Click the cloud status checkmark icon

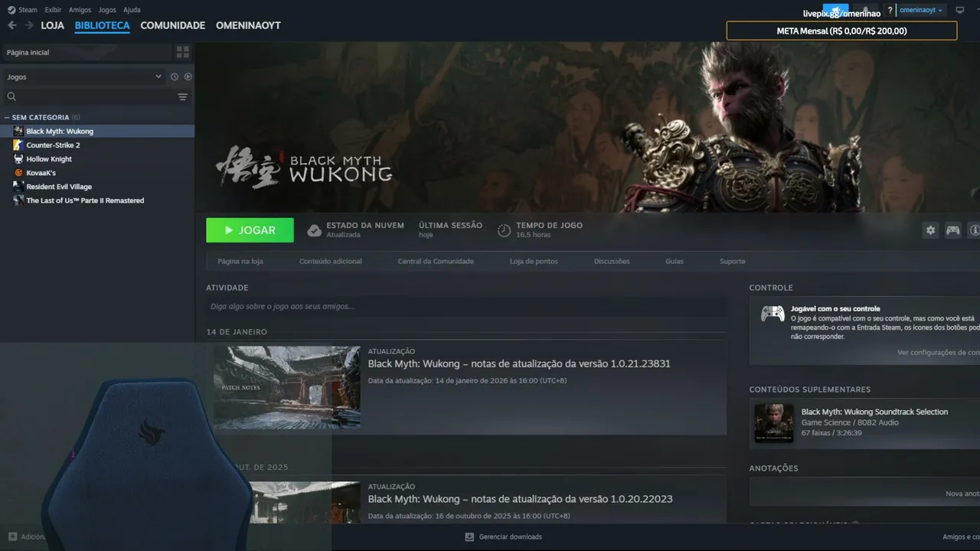coord(314,230)
